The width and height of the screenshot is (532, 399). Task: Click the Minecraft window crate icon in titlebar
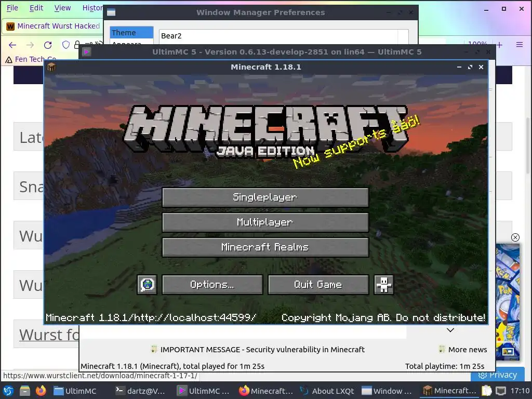tap(51, 67)
